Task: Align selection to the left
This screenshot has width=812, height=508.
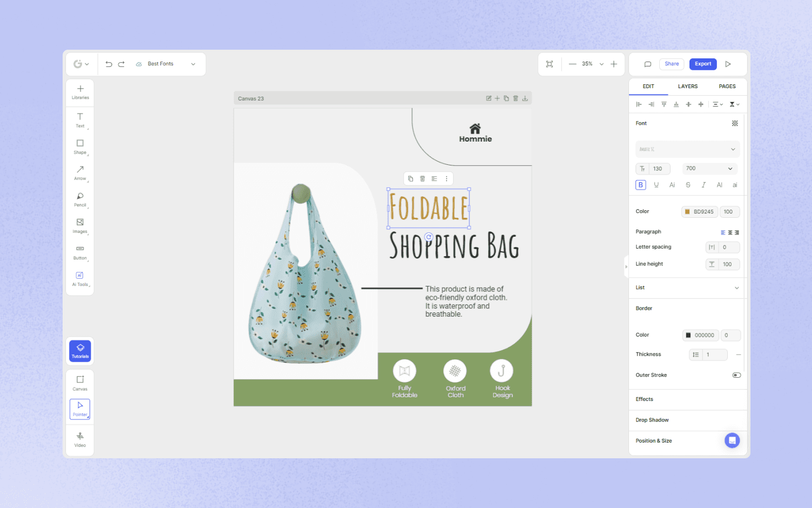Action: coord(639,104)
